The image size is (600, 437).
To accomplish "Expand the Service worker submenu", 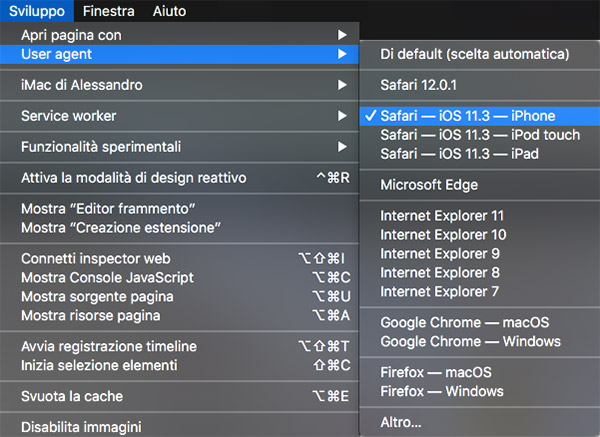I will [x=179, y=116].
